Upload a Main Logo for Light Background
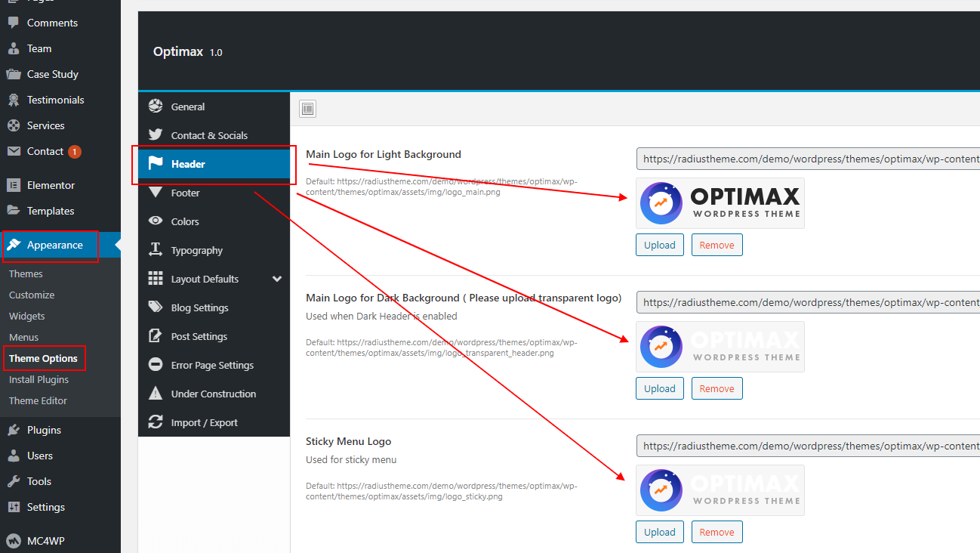The image size is (980, 553). click(x=660, y=245)
